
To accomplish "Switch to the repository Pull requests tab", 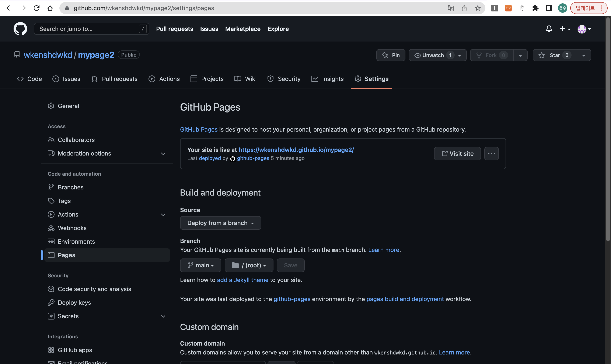I will pyautogui.click(x=114, y=79).
